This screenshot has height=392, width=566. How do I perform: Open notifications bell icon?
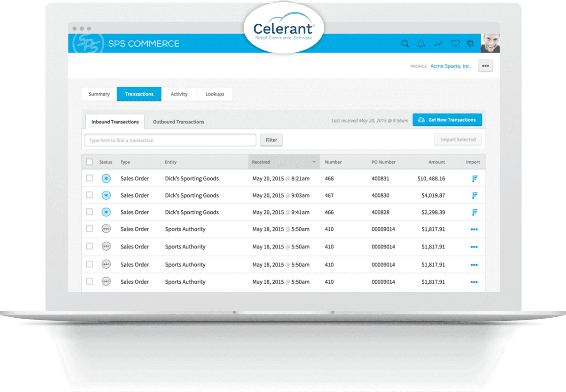tap(421, 43)
